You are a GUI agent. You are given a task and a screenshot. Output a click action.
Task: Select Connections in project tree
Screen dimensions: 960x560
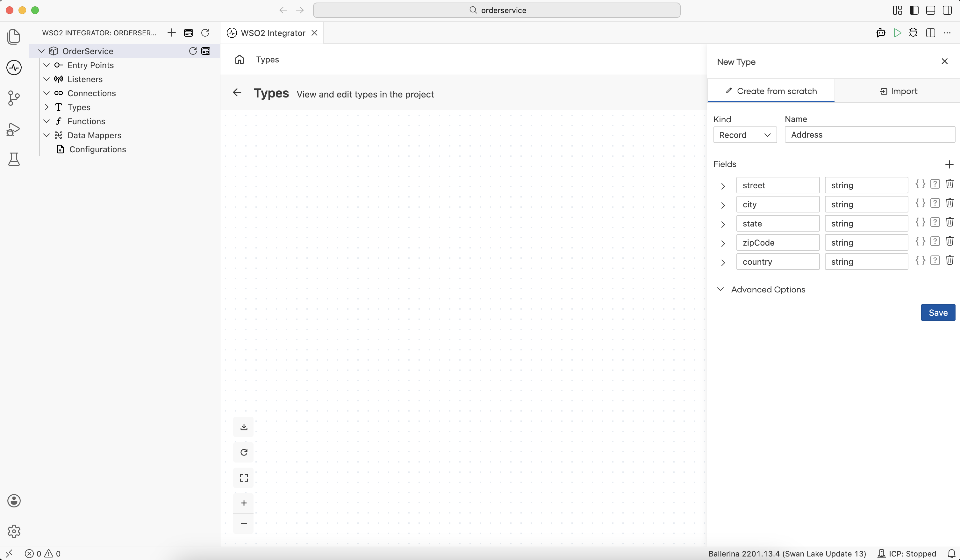click(x=91, y=93)
